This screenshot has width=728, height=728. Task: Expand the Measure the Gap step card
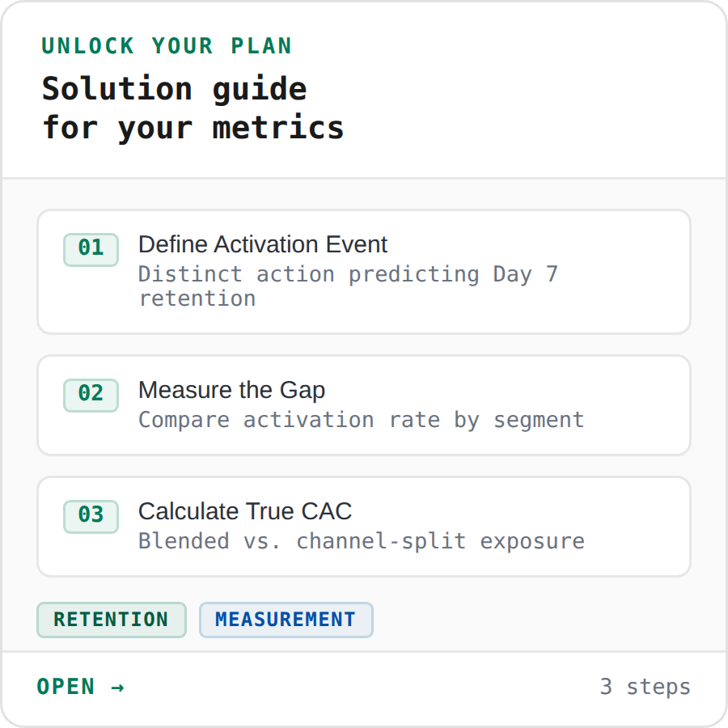pos(364,404)
